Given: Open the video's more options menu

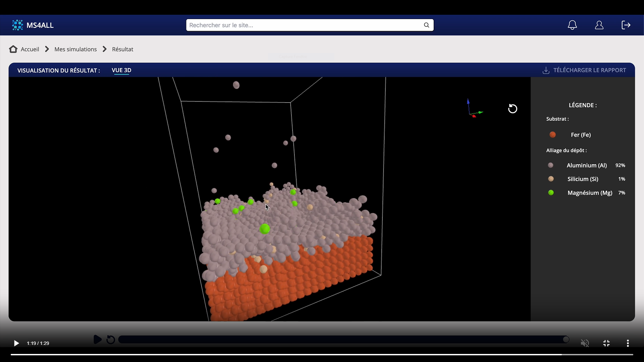Looking at the screenshot, I should pyautogui.click(x=628, y=343).
